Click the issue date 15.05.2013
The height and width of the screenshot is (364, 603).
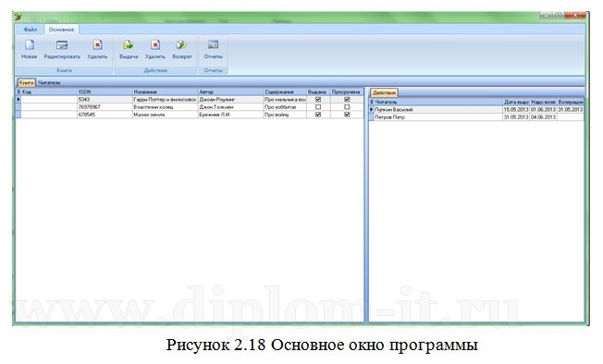[516, 109]
